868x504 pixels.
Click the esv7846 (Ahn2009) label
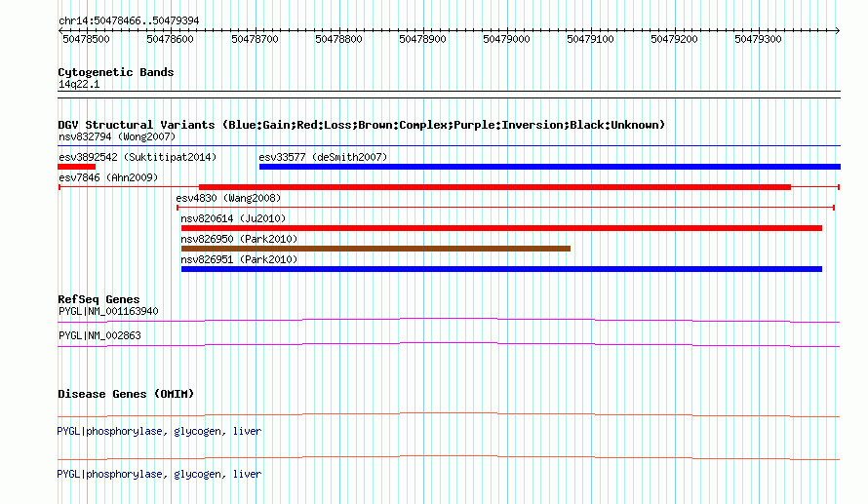pyautogui.click(x=108, y=177)
